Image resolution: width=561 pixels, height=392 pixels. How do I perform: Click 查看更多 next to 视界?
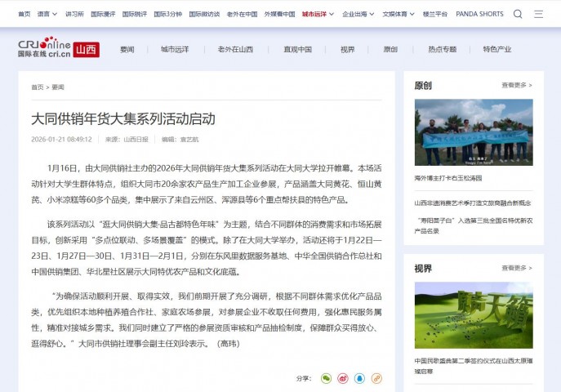tap(516, 268)
